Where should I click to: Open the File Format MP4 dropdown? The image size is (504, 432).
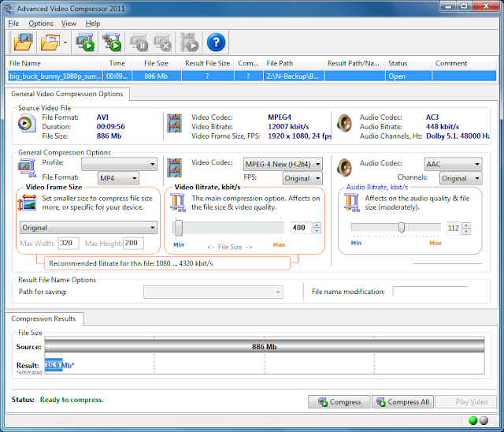click(x=118, y=178)
